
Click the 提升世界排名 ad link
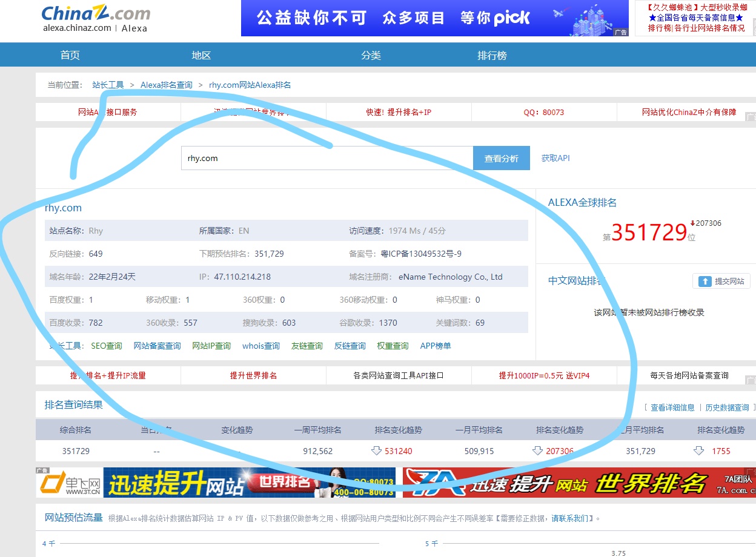click(253, 375)
